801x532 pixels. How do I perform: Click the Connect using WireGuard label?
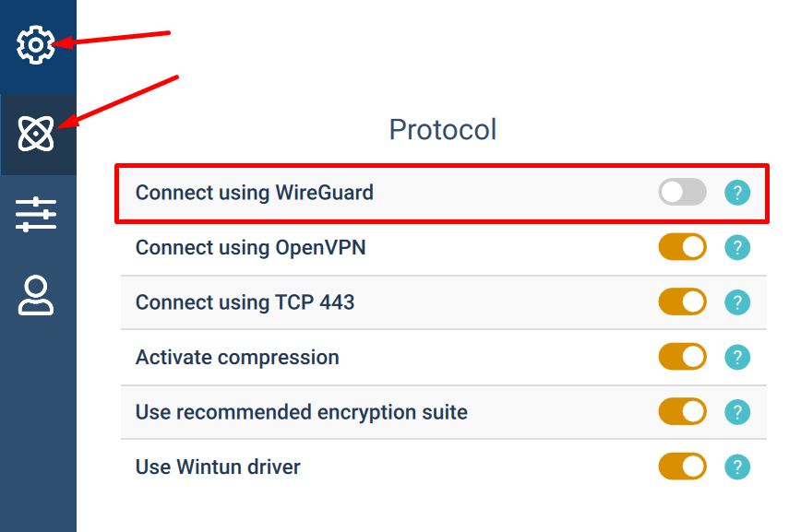[255, 193]
